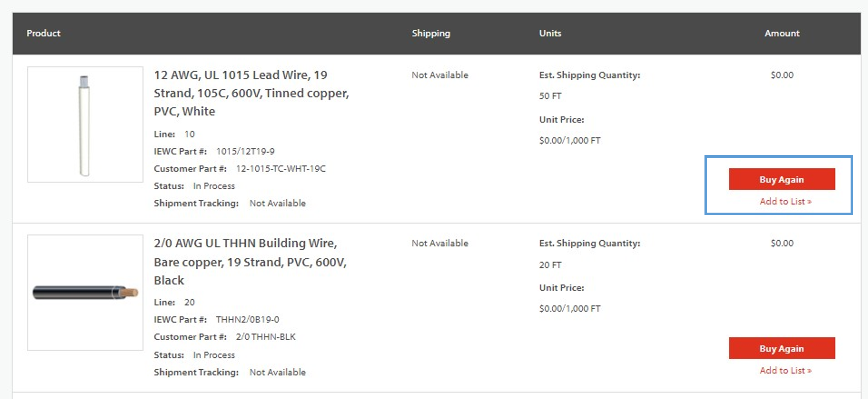Click customer part number 12-1015-TC-WHT-19C

tap(281, 169)
